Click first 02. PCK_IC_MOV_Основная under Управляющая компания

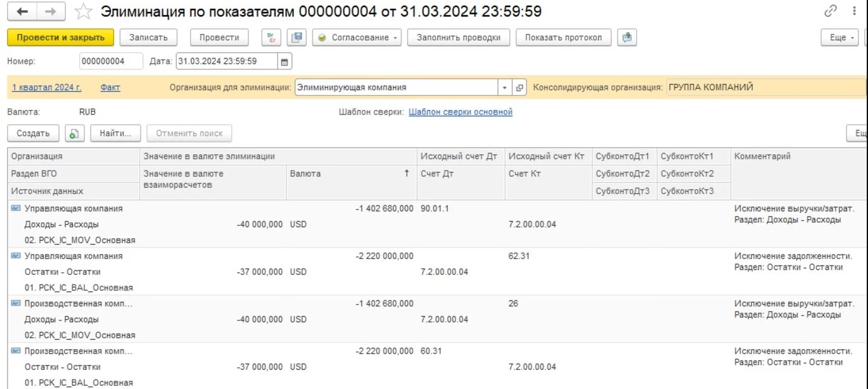pyautogui.click(x=80, y=240)
